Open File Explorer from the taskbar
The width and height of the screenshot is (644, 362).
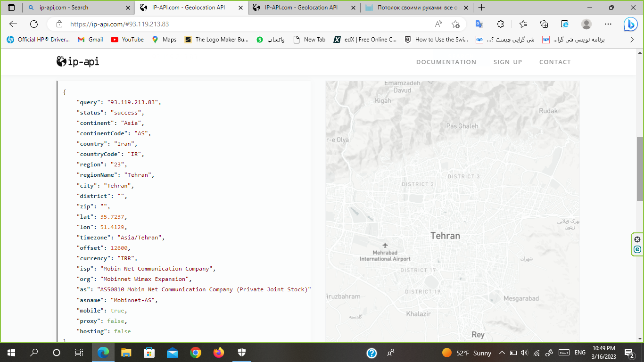pos(126,353)
